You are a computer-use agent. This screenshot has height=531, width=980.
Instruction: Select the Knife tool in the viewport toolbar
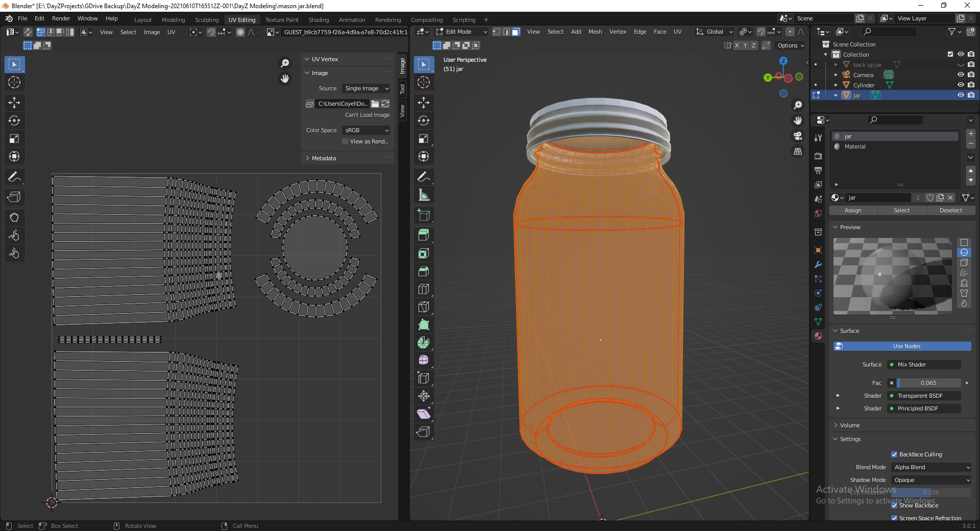(x=424, y=307)
